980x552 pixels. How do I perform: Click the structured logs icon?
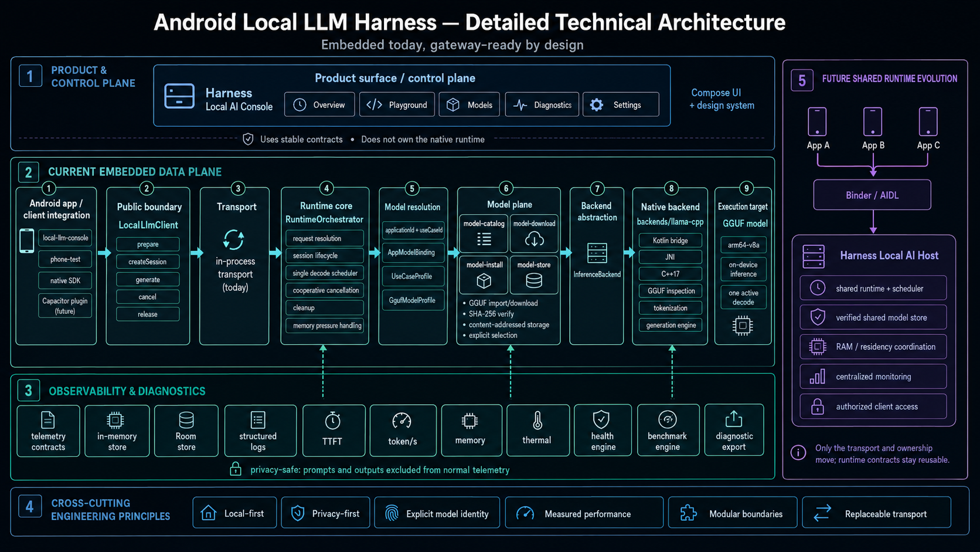[258, 420]
